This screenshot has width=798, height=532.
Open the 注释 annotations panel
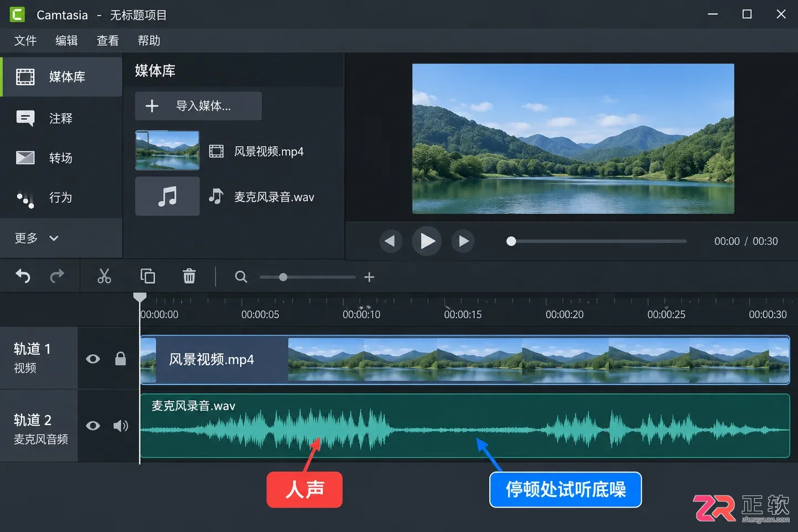(x=61, y=118)
